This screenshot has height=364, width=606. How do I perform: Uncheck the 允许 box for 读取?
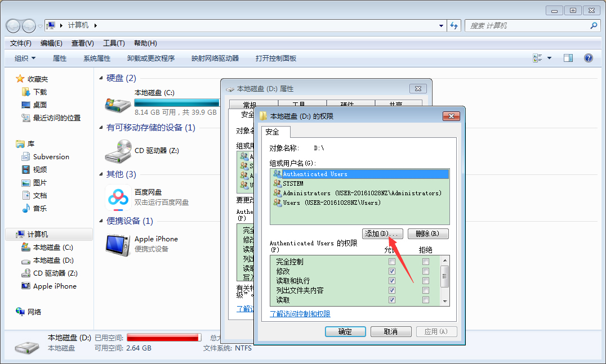(391, 299)
